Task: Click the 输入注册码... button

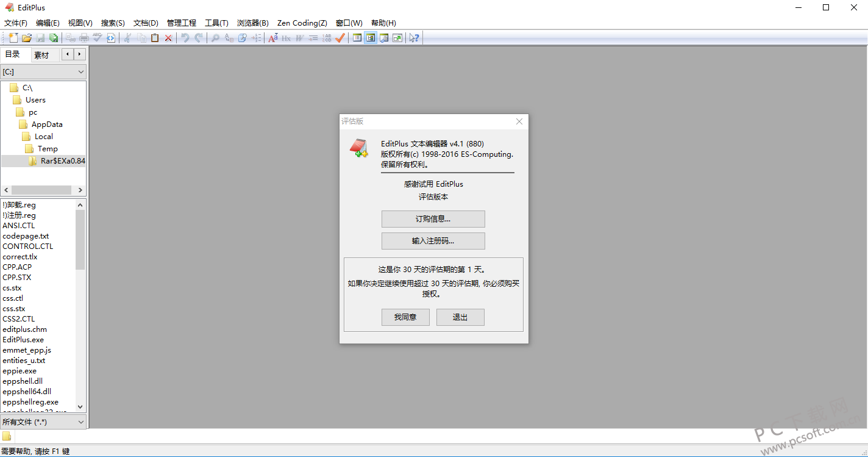Action: point(433,241)
